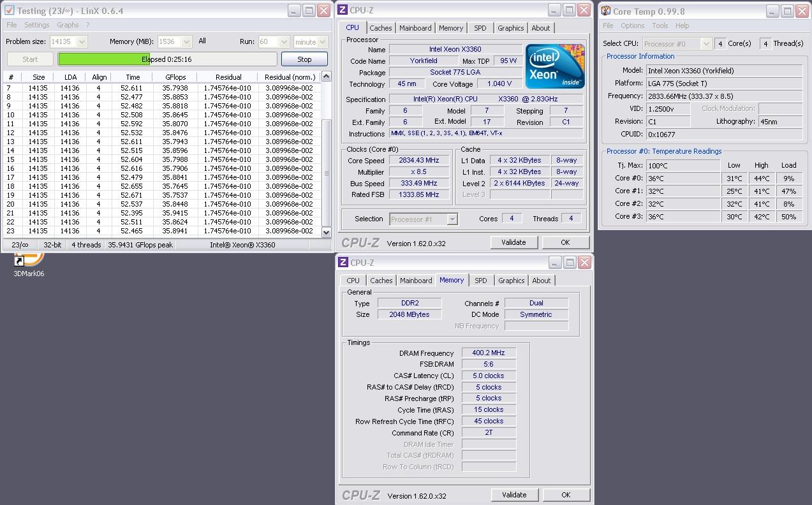Expand the Select CPU dropdown in Core Temp

(x=706, y=43)
